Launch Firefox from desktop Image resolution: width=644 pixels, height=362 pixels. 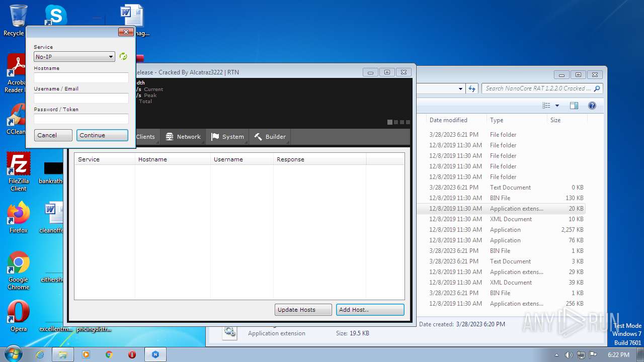pos(19,217)
